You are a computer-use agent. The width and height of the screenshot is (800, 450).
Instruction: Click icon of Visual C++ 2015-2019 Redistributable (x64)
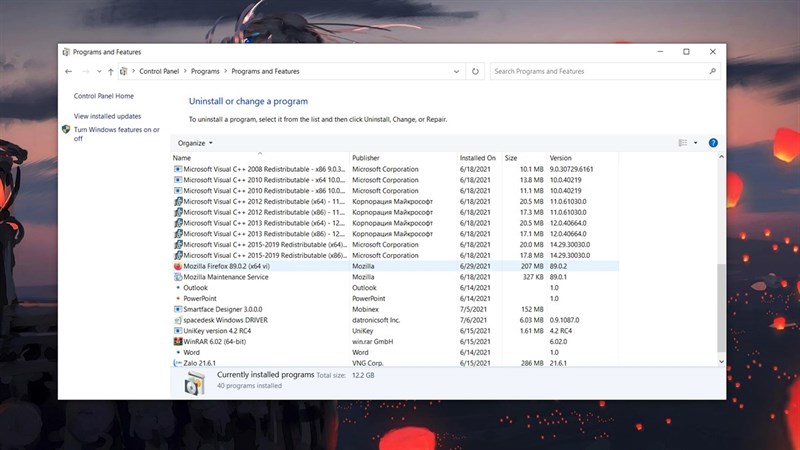(x=178, y=245)
